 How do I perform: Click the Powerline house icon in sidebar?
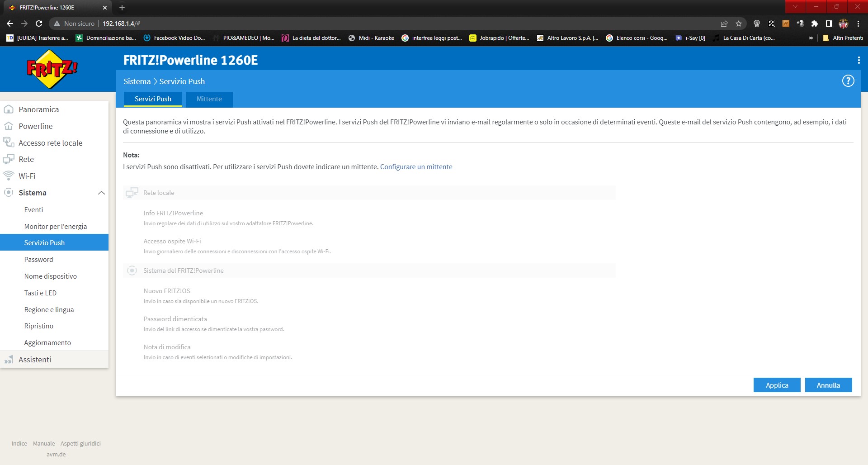[9, 126]
